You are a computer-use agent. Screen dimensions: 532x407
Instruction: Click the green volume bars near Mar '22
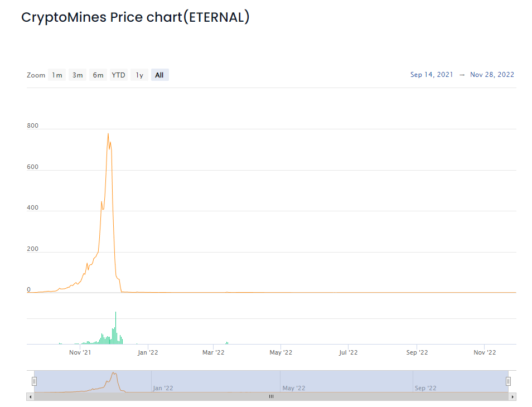227,343
